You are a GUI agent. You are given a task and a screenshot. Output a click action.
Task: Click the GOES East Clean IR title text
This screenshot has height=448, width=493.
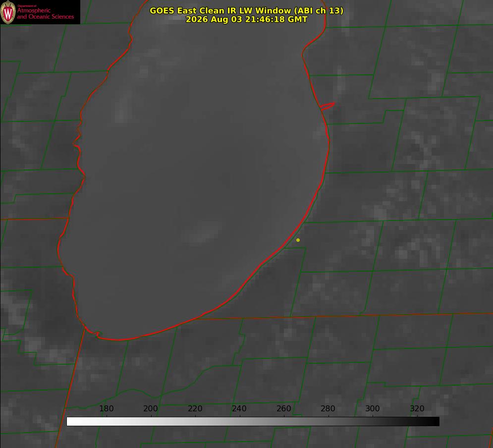(x=246, y=10)
